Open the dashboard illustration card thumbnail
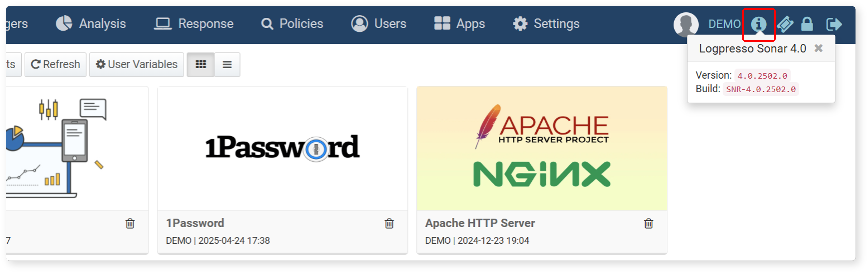Image resolution: width=868 pixels, height=273 pixels. point(77,148)
